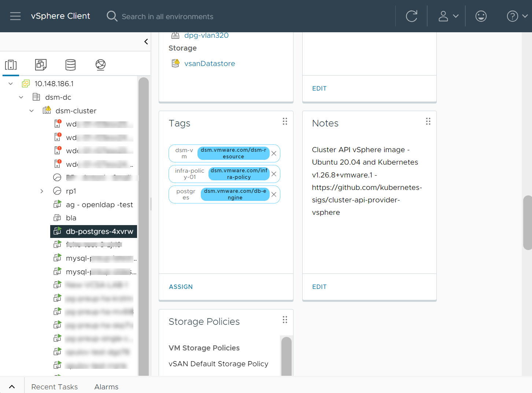
Task: Expand the bottom panel with the caret
Action: point(12,386)
